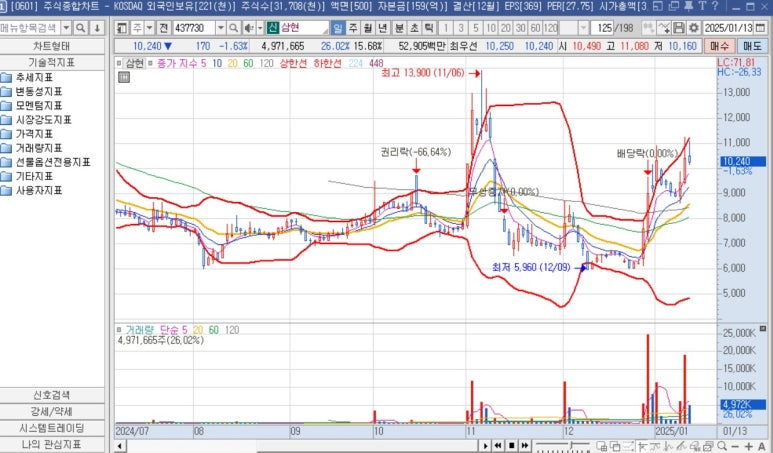This screenshot has width=773, height=453.
Task: Click the playback speed slider
Action: tap(562, 446)
